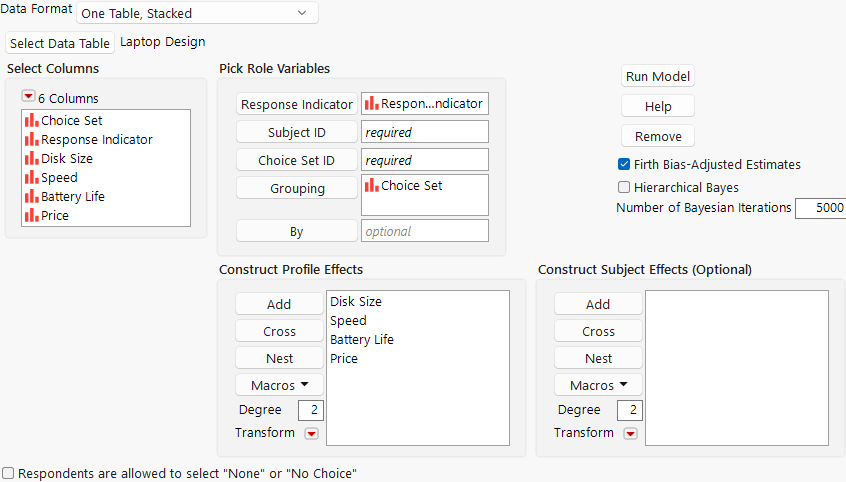The image size is (846, 482).
Task: Open the Data Format dropdown
Action: point(197,13)
